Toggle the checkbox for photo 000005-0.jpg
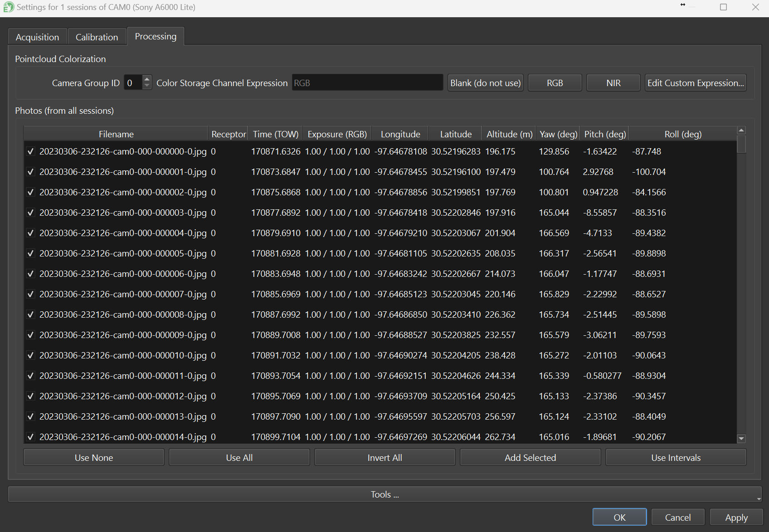This screenshot has width=769, height=532. point(30,253)
